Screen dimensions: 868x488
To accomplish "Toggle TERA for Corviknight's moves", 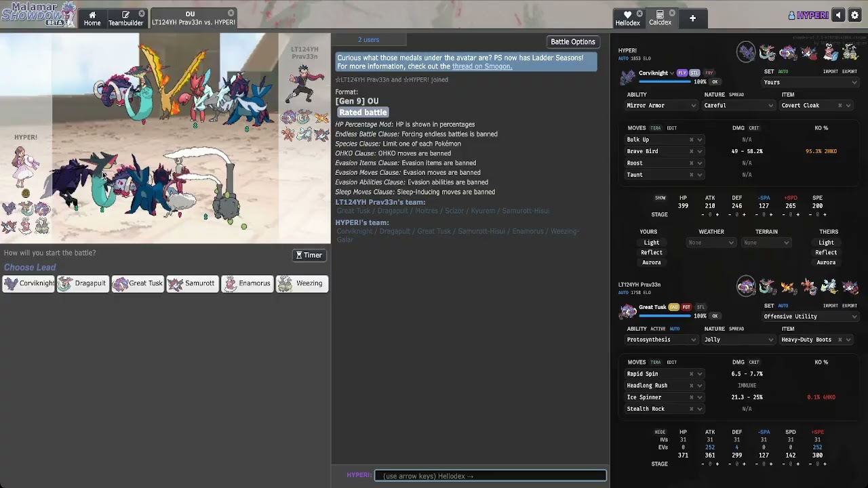I will [x=655, y=128].
